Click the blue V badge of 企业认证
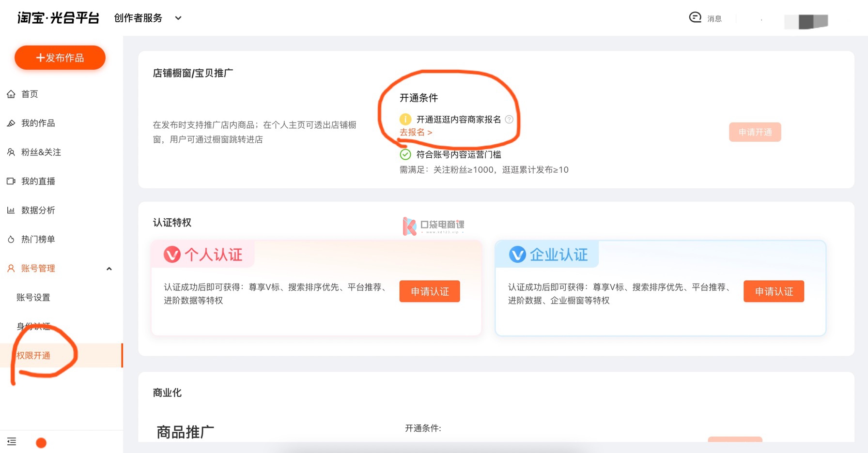This screenshot has height=453, width=868. pyautogui.click(x=517, y=254)
